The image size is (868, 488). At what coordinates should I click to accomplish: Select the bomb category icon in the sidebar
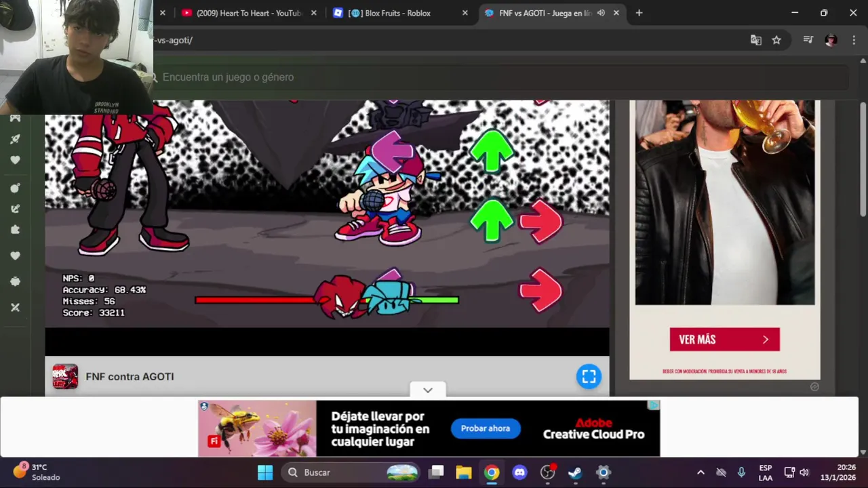tap(15, 188)
